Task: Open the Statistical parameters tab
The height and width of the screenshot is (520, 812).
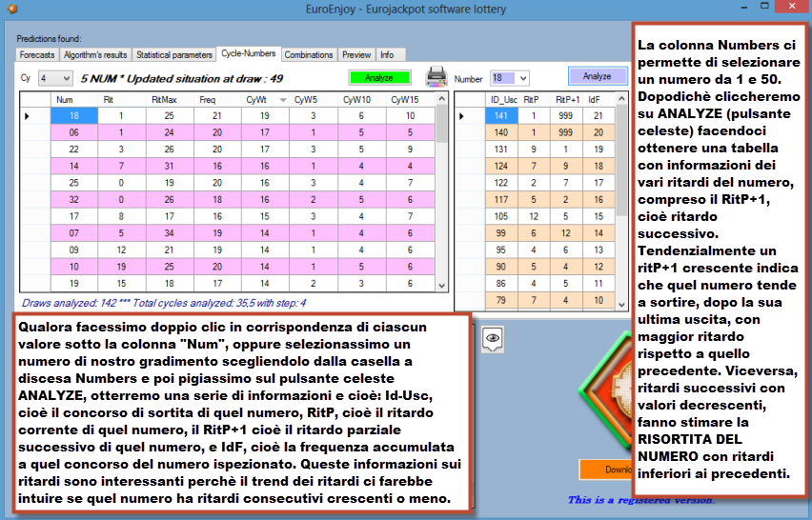Action: coord(174,55)
